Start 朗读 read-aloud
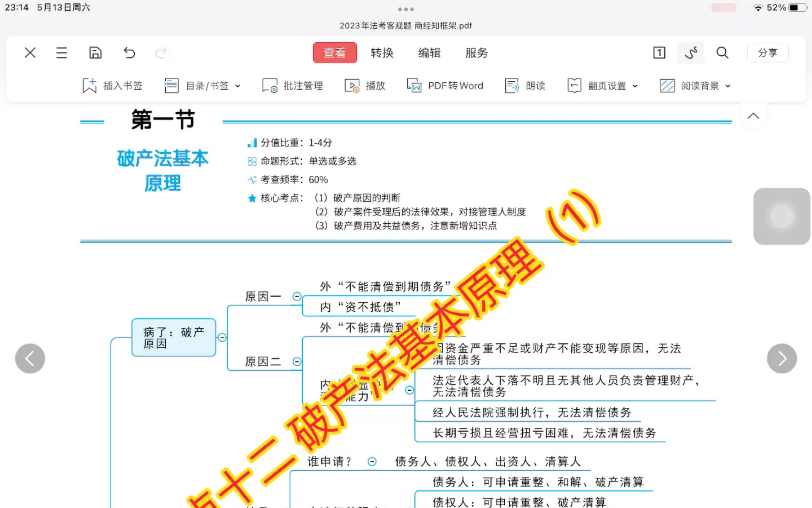The width and height of the screenshot is (812, 508). point(525,86)
